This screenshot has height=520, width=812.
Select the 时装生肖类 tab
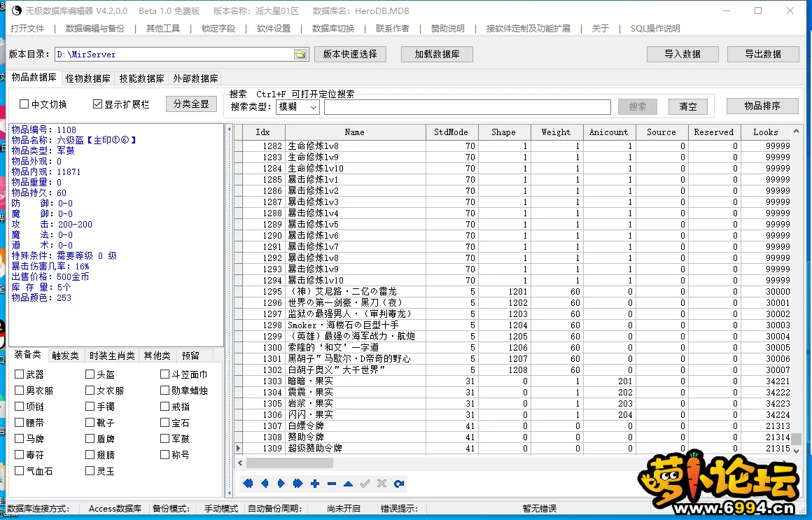coord(112,356)
